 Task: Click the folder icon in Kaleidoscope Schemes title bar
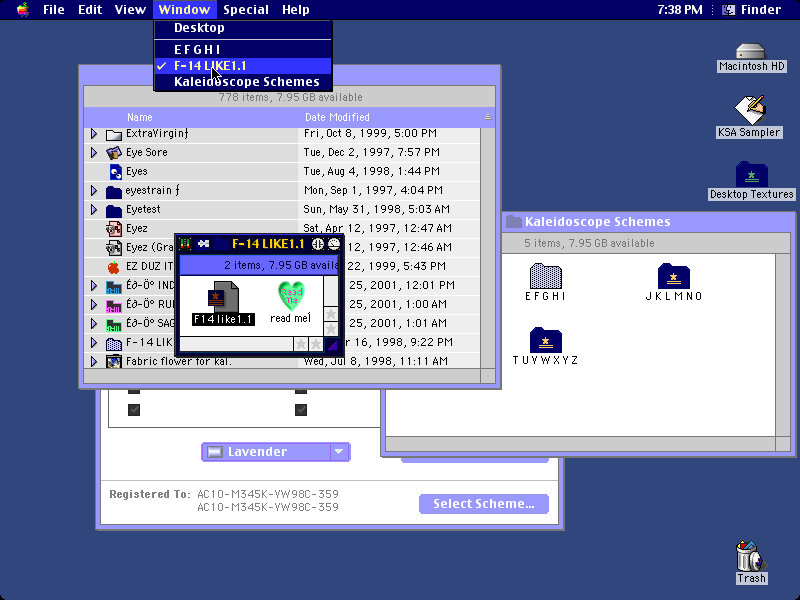514,221
